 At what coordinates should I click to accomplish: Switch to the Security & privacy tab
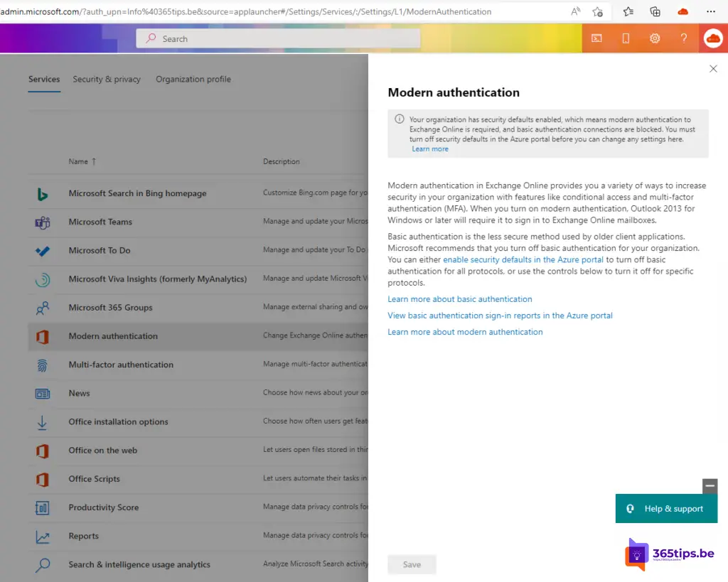(107, 80)
